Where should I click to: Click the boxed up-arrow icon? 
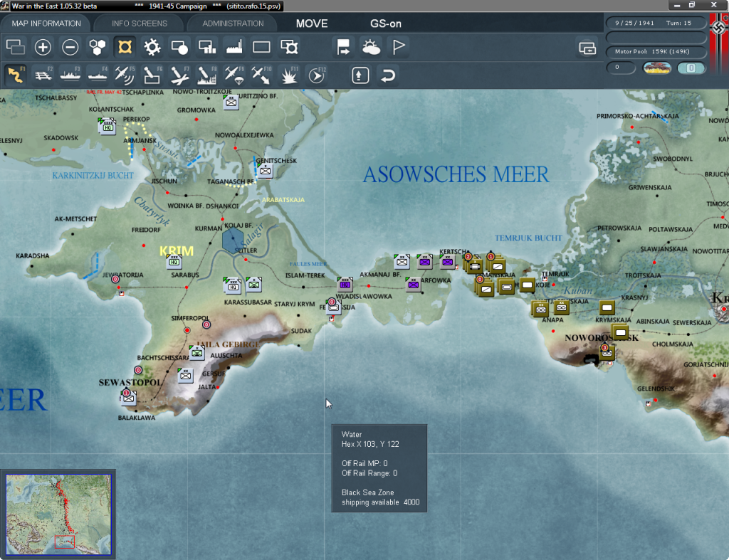click(x=360, y=75)
